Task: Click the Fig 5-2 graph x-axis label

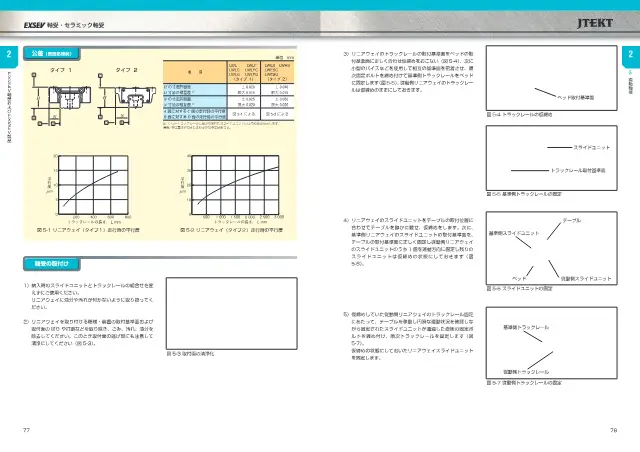Action: point(240,222)
